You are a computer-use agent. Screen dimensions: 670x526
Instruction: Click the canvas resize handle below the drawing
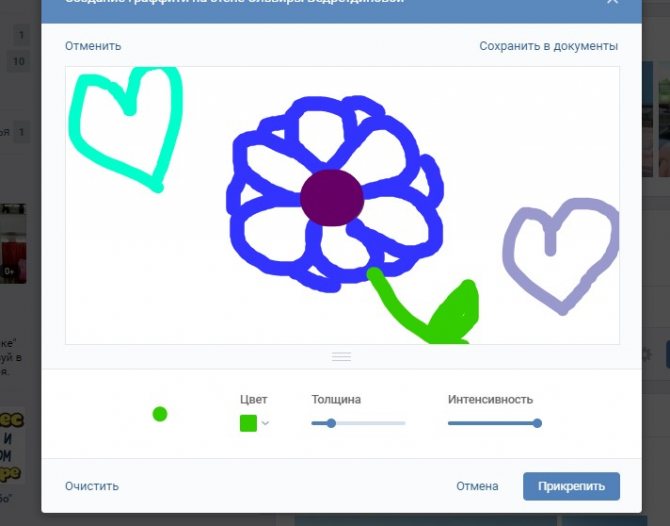coord(341,357)
